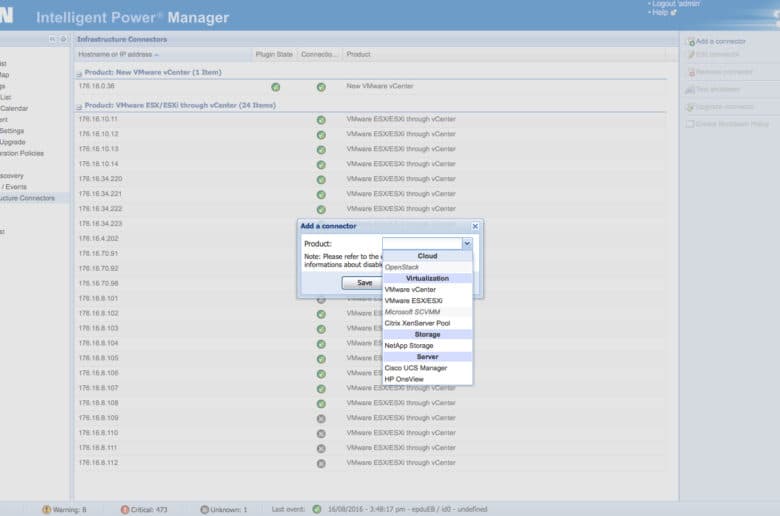The height and width of the screenshot is (516, 780).
Task: Select Citrix XenServer Pool option
Action: (427, 323)
